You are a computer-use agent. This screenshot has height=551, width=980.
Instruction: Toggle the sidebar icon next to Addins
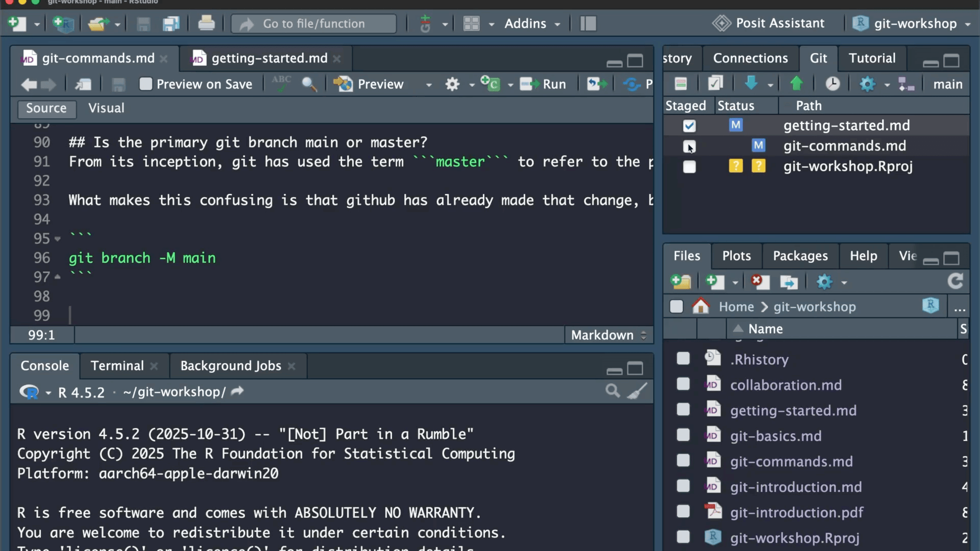(589, 23)
